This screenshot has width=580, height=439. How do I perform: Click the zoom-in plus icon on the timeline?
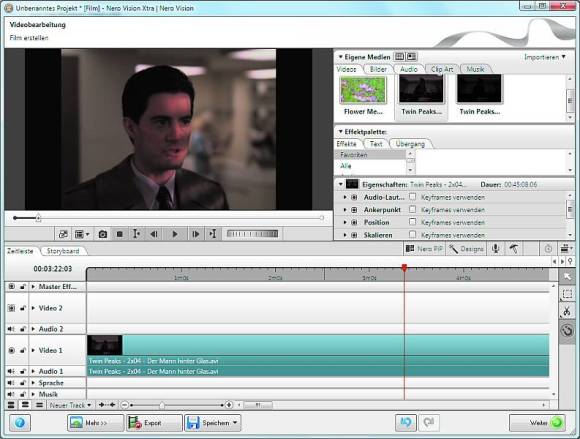pos(229,405)
